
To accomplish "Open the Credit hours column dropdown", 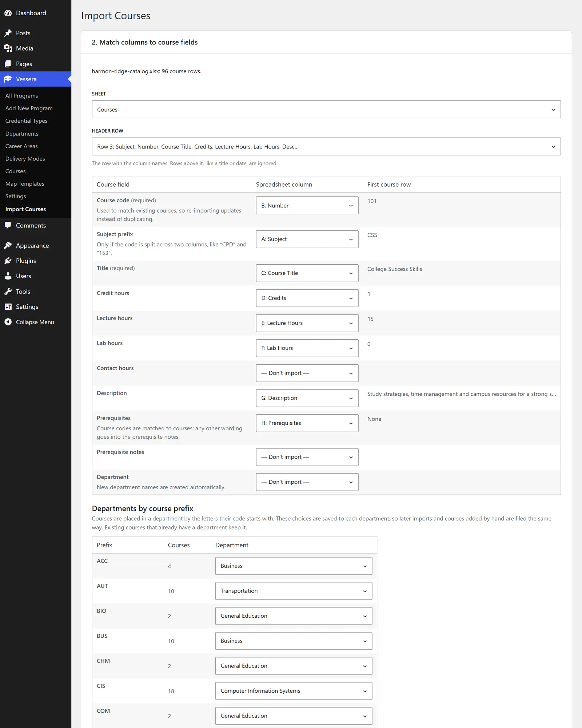I will [x=307, y=298].
